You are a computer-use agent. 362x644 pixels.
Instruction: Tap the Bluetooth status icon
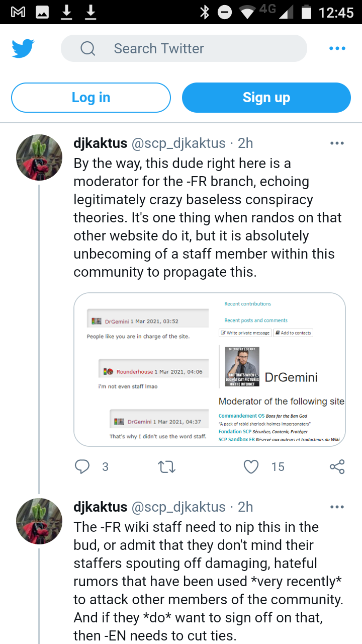[204, 12]
